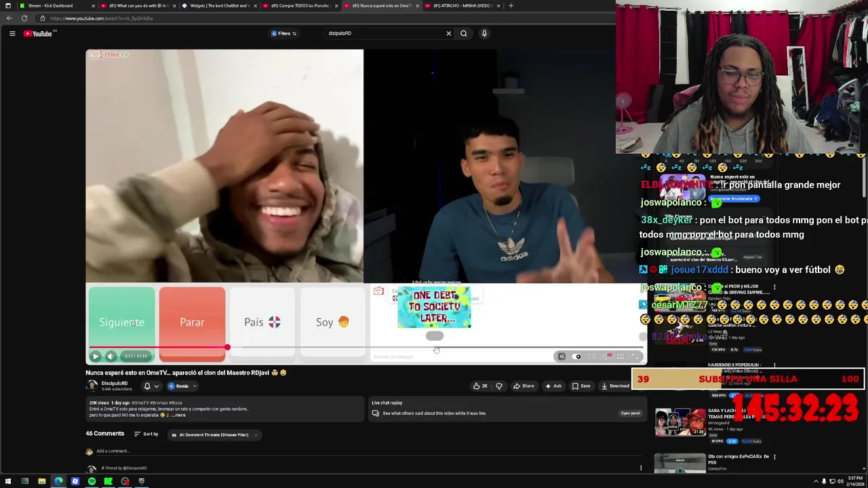Open pinned comment options menu
868x488 pixels.
[x=641, y=468]
